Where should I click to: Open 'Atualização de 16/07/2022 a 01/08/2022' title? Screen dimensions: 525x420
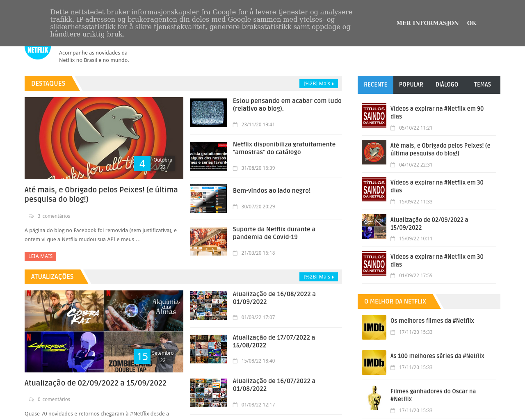(x=274, y=385)
